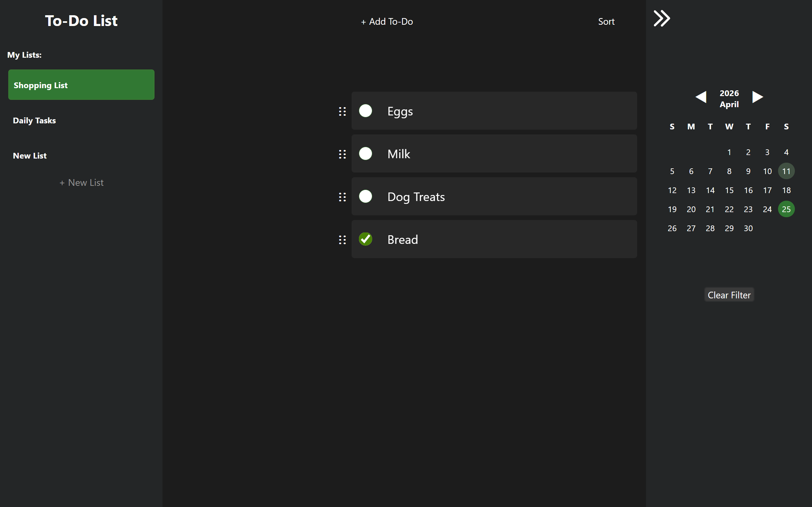
Task: Mark Dog Treats as done
Action: coord(366,197)
